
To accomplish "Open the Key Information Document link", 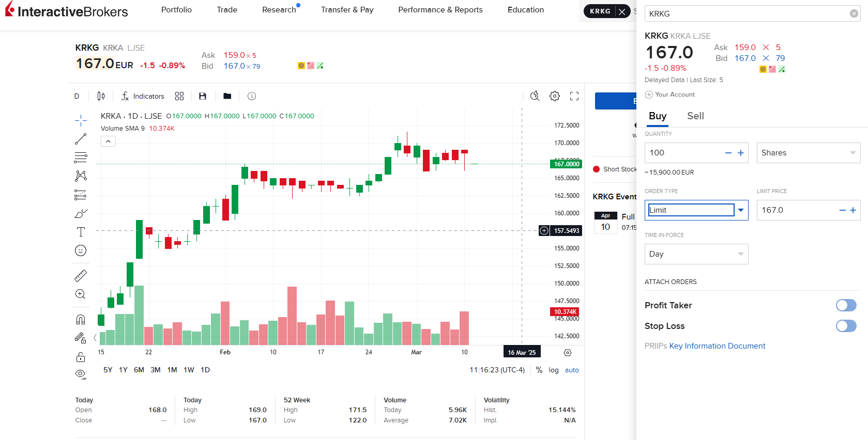I will point(717,346).
